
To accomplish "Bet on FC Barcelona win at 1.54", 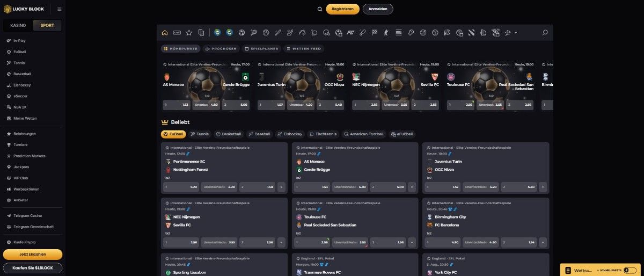I will point(519,242).
